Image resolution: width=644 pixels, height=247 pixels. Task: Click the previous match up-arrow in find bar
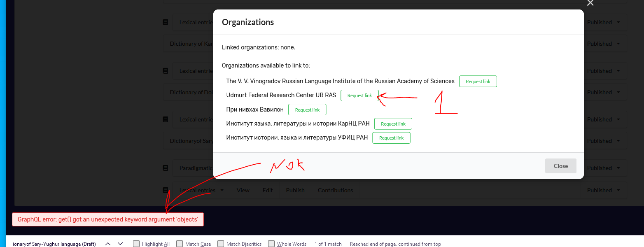tap(107, 243)
